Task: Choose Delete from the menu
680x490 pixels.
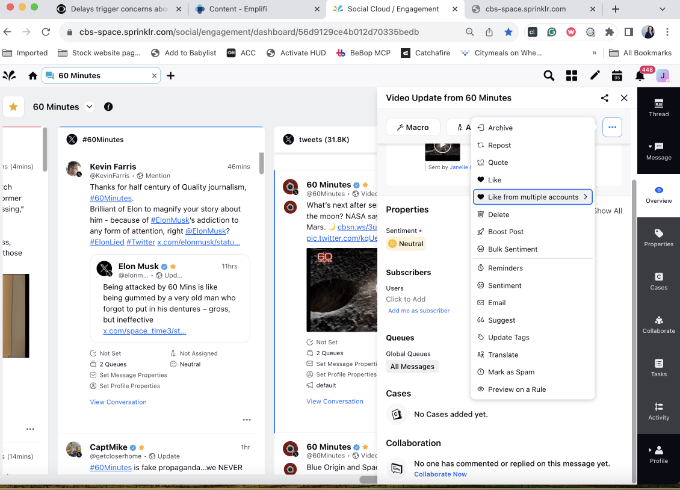Action: coord(533,215)
